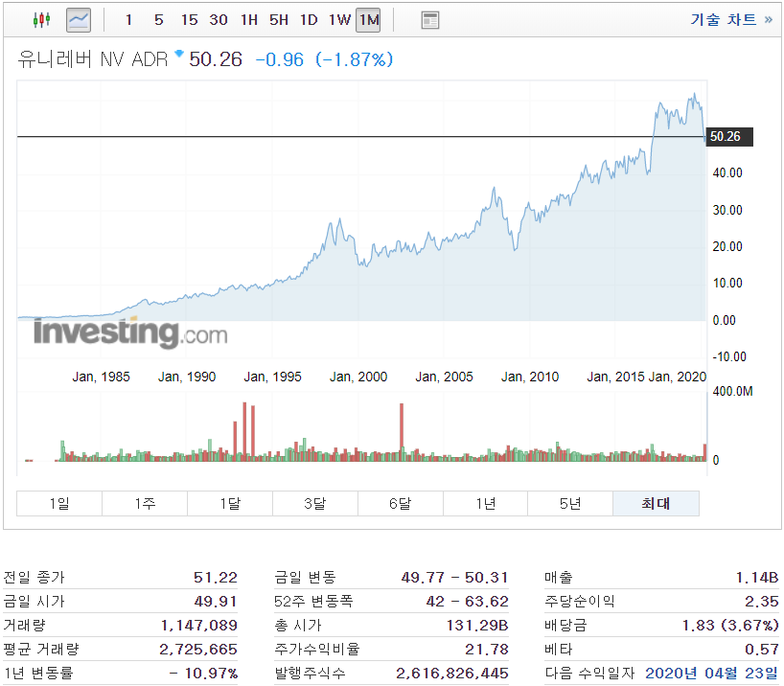
Task: Click the tallest red volume bar near 2005
Action: tap(402, 431)
